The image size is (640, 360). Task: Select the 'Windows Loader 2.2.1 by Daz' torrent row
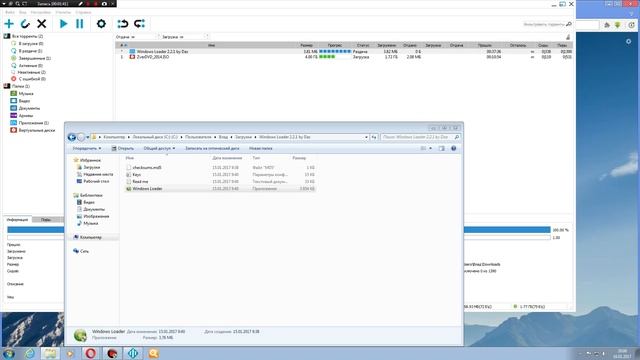(x=344, y=52)
